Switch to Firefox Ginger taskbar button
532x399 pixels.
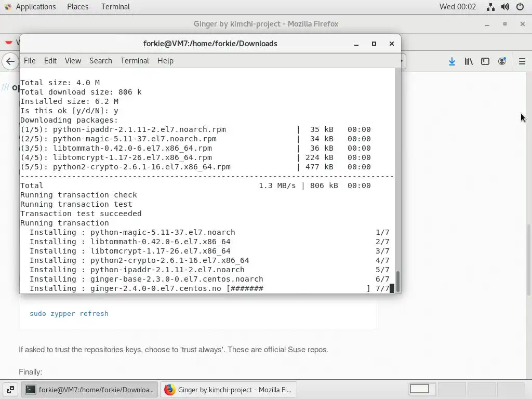click(229, 390)
